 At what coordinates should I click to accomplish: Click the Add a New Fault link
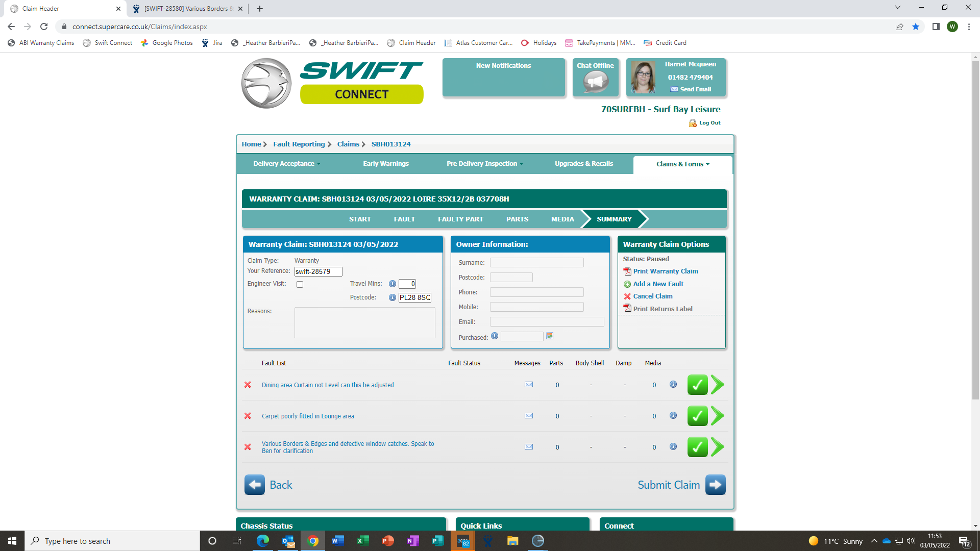point(658,284)
